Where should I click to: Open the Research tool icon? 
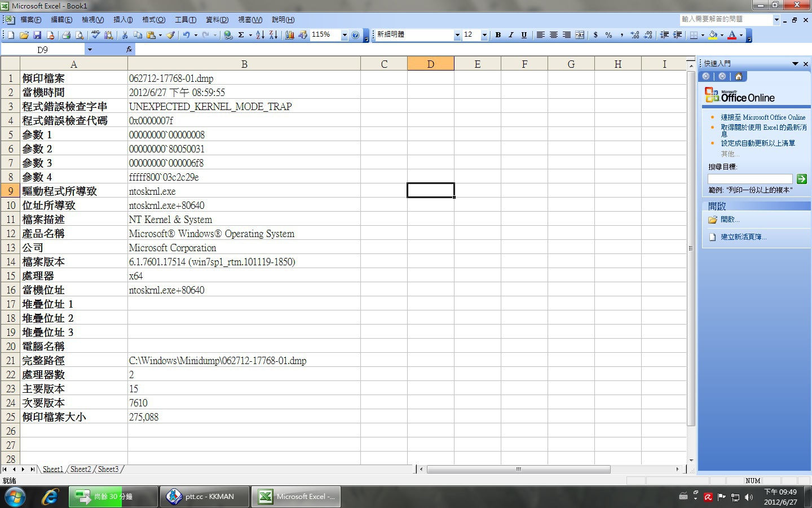click(108, 35)
